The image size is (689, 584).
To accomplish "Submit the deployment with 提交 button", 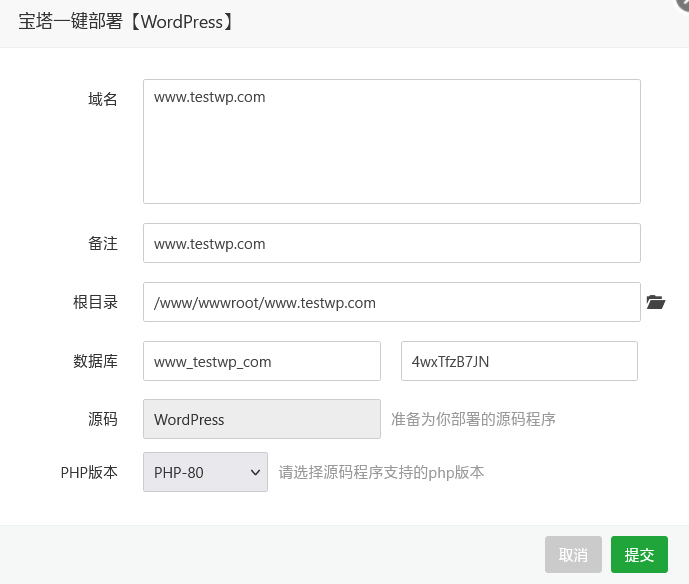I will coord(639,555).
